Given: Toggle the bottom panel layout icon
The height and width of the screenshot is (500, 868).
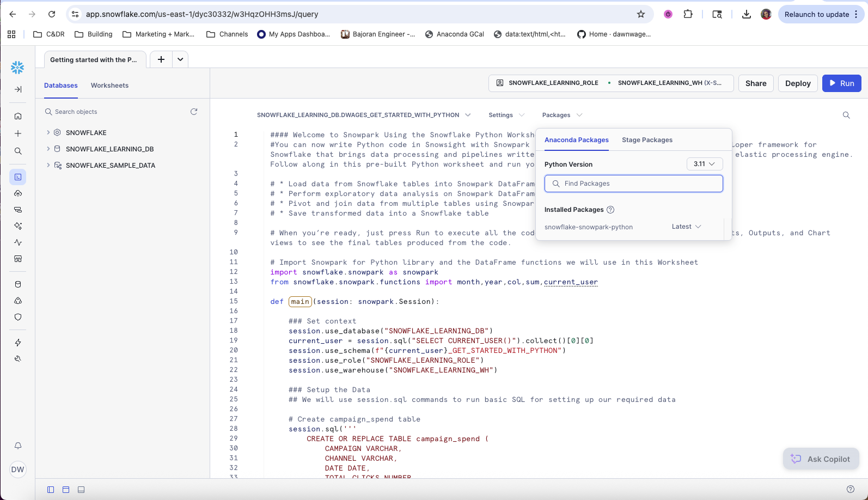Looking at the screenshot, I should pos(81,490).
